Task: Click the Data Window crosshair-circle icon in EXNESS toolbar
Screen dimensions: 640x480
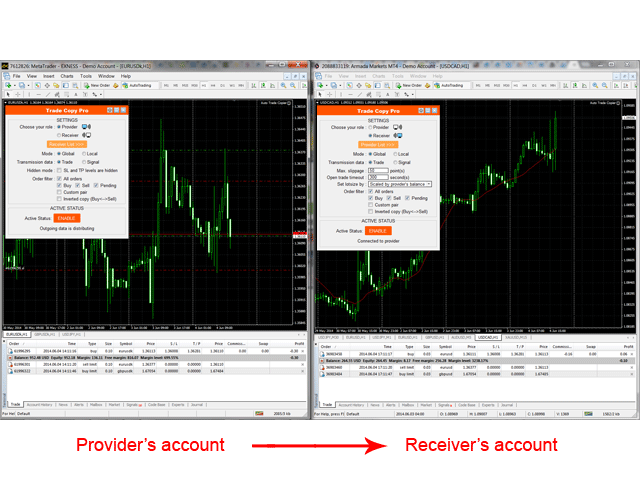Action: tap(47, 85)
